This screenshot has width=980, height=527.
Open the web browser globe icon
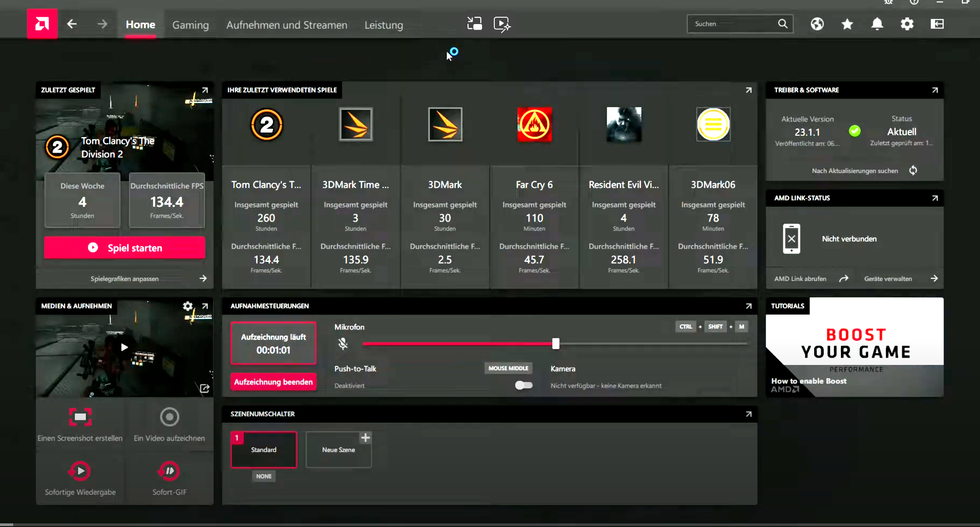tap(817, 24)
